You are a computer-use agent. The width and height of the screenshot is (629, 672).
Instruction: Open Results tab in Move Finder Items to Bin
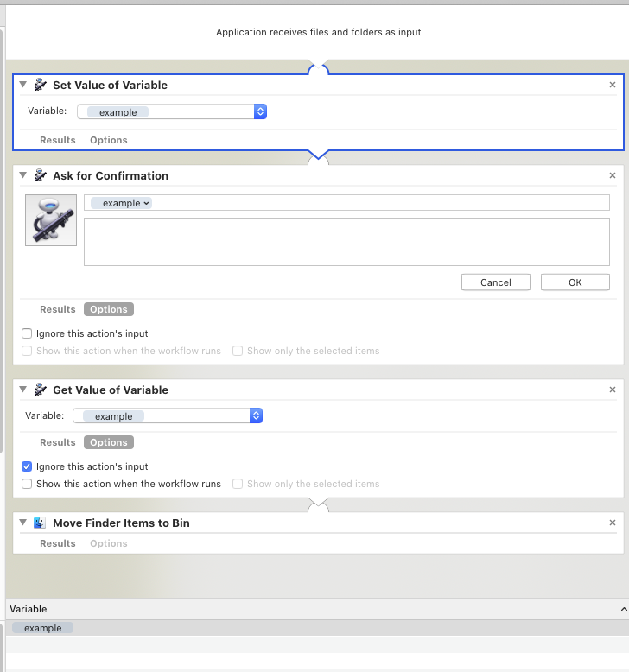click(57, 543)
